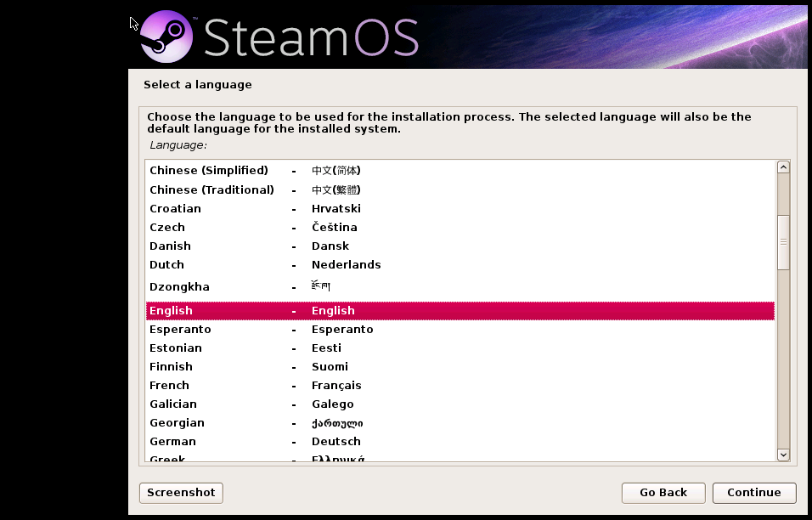812x520 pixels.
Task: Select Chinese (Simplified) from the language list
Action: tap(255, 170)
